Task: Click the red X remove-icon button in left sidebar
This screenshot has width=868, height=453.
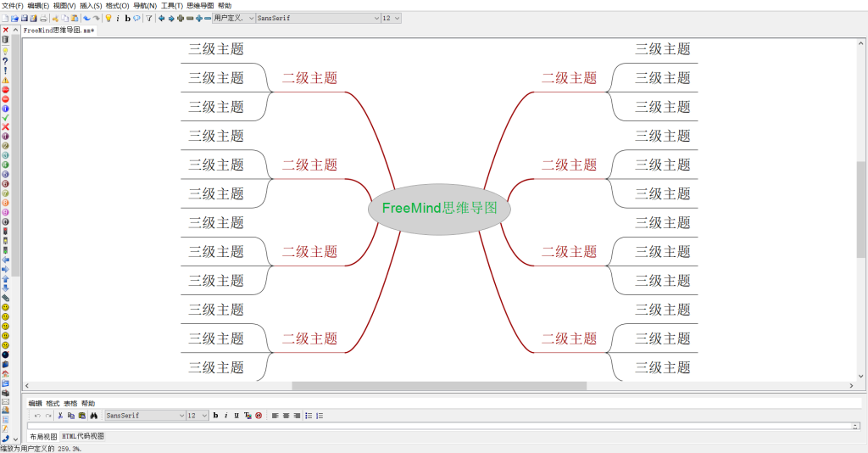Action: coord(6,31)
